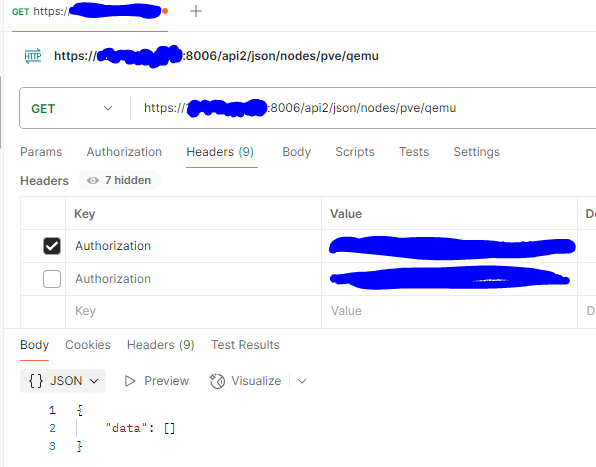The width and height of the screenshot is (596, 467).
Task: Expand the arrow next to Visualize
Action: point(302,381)
